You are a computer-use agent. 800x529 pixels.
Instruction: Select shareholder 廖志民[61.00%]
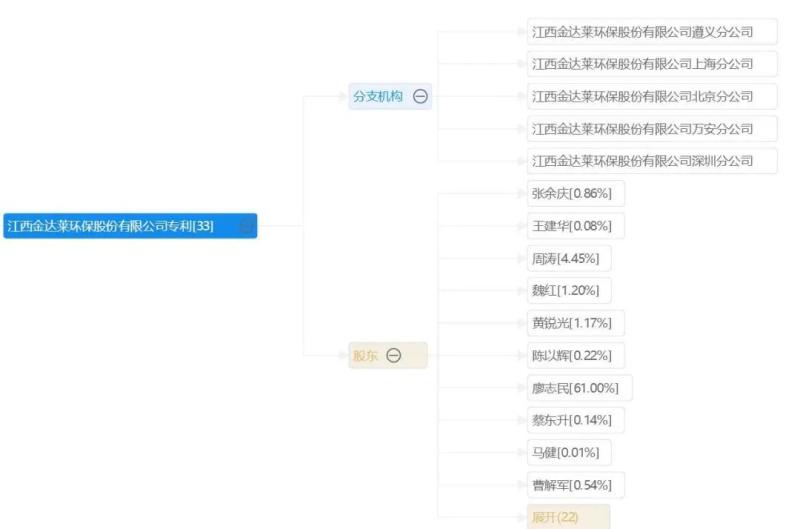tap(580, 388)
